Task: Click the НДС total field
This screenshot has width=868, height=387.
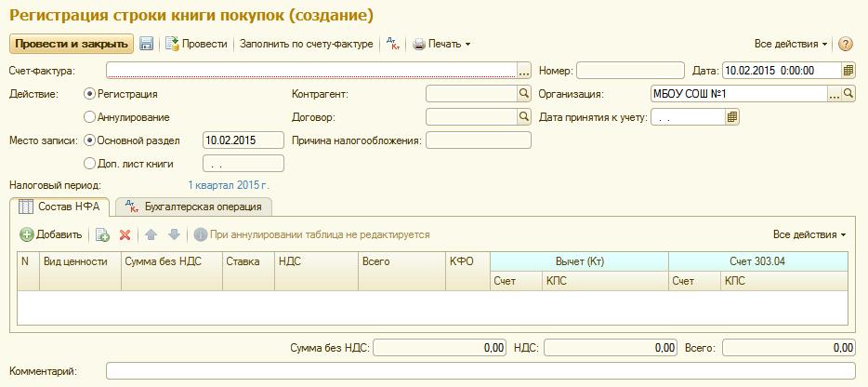Action: [x=610, y=348]
